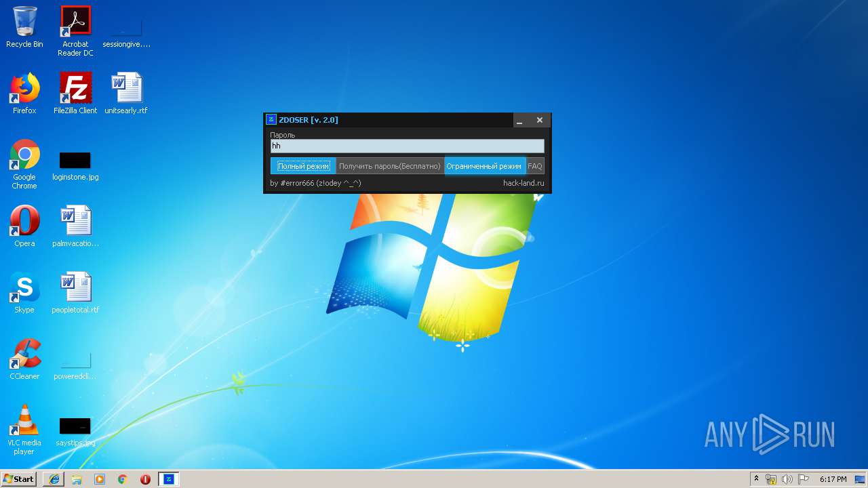
Task: Click the ZDOSER app icon in title bar
Action: 271,120
